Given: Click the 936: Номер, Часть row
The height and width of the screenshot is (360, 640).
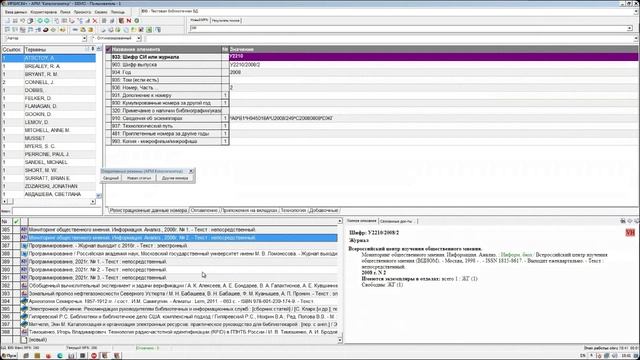Looking at the screenshot, I should tap(371, 88).
